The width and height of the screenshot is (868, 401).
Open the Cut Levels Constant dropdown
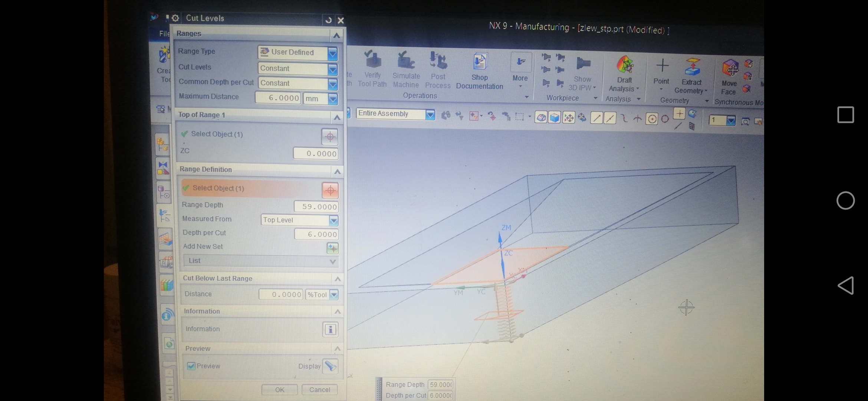333,69
